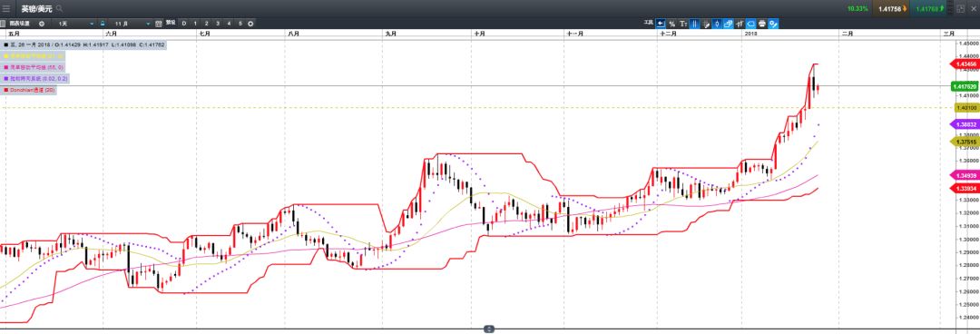Toggle the lock icon beside the interval dropdown
The image size is (980, 334).
pos(103,23)
